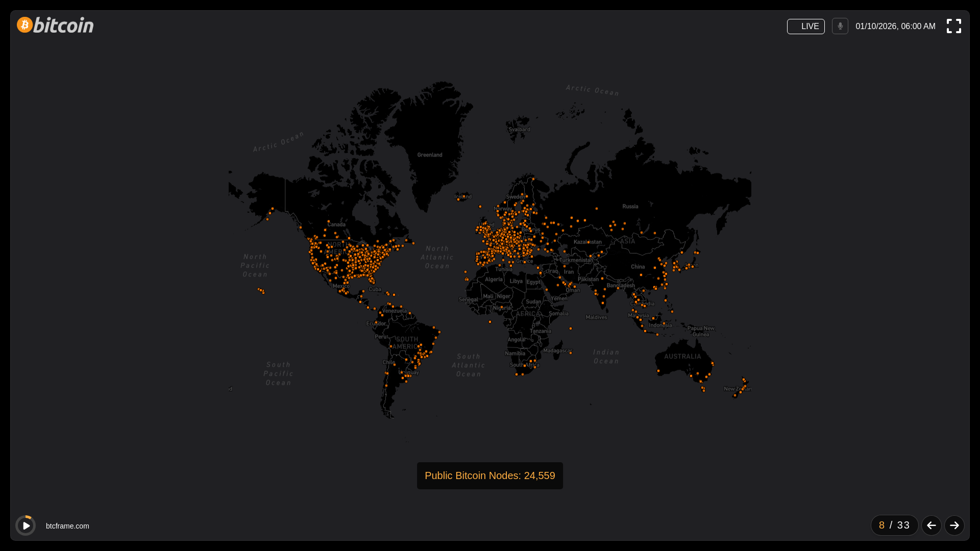Click the SOUTH AMERICA label on map
980x551 pixels.
point(406,343)
